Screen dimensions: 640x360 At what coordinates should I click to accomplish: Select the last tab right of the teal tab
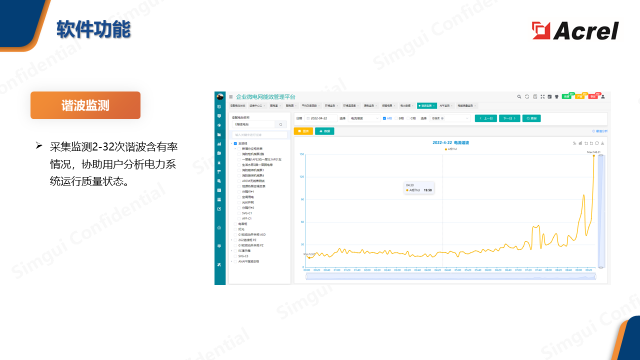click(467, 106)
